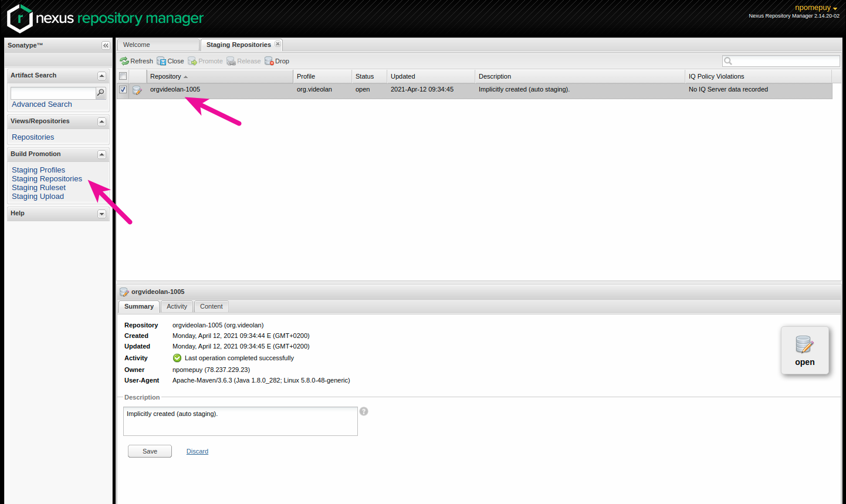The image size is (846, 504).
Task: Sort by the Updated column header
Action: [x=431, y=76]
